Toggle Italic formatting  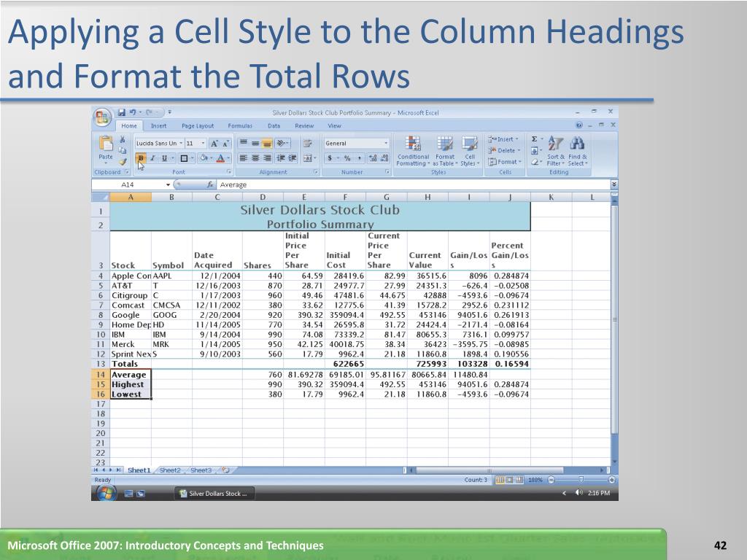point(152,158)
